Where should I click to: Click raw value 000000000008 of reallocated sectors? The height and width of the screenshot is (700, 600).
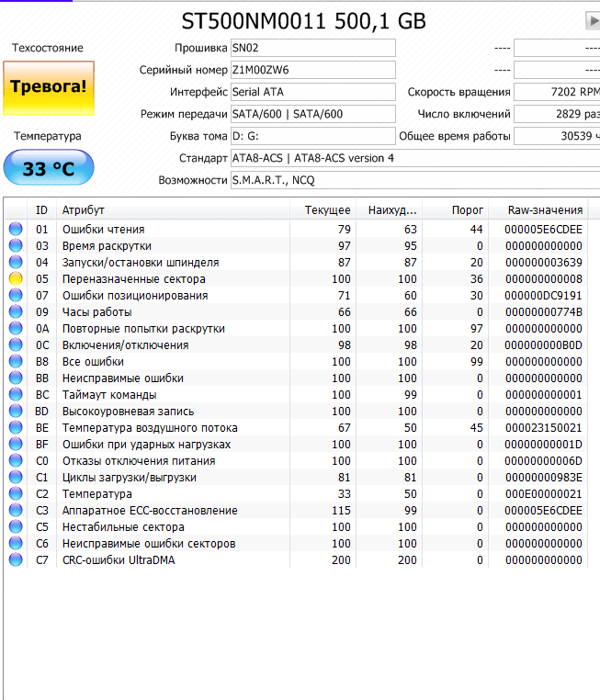[x=544, y=279]
